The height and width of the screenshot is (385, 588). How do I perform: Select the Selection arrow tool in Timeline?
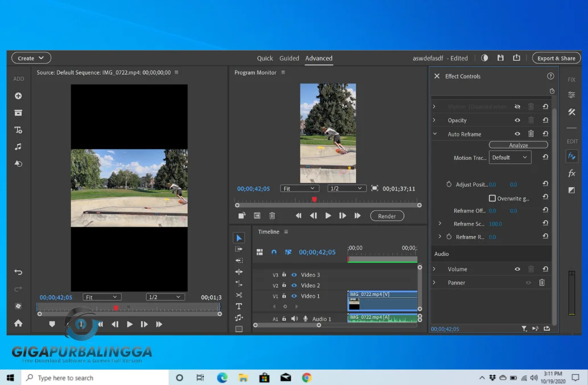point(239,238)
